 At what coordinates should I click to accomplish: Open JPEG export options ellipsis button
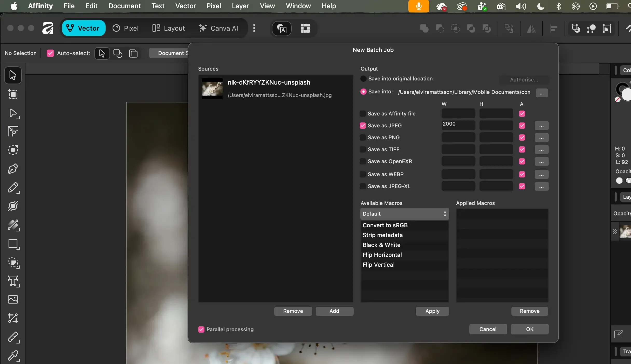(x=541, y=126)
